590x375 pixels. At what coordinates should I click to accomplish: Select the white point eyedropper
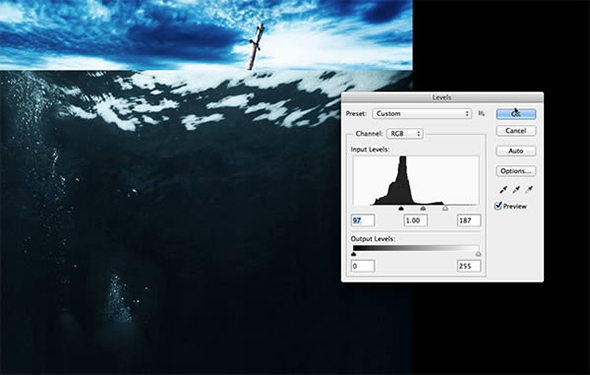[529, 190]
